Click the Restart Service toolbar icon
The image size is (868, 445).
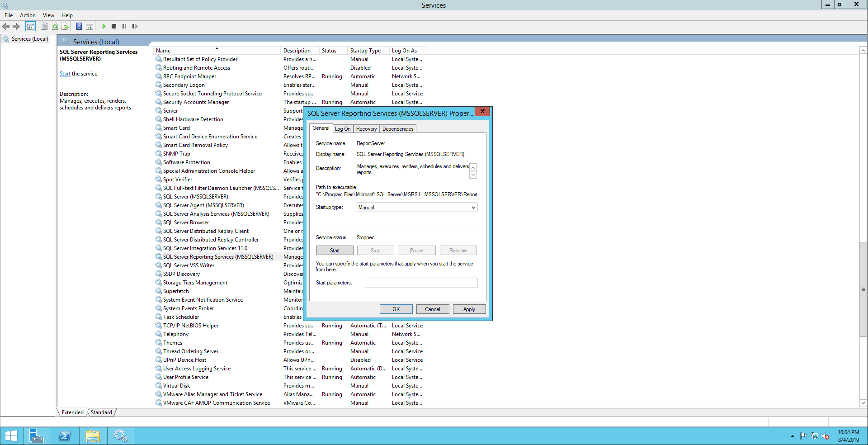(x=135, y=27)
